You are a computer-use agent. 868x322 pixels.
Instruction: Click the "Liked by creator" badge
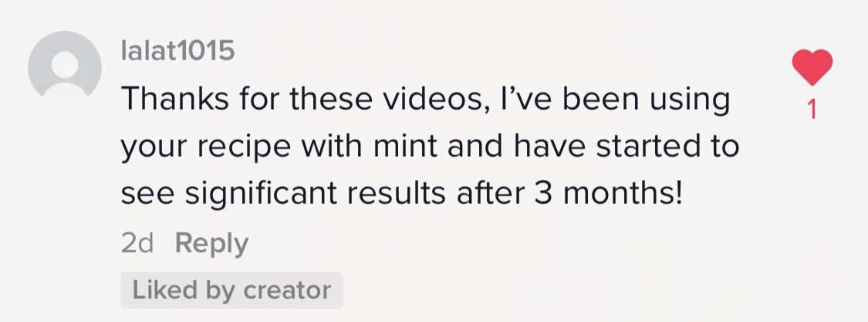coord(231,290)
